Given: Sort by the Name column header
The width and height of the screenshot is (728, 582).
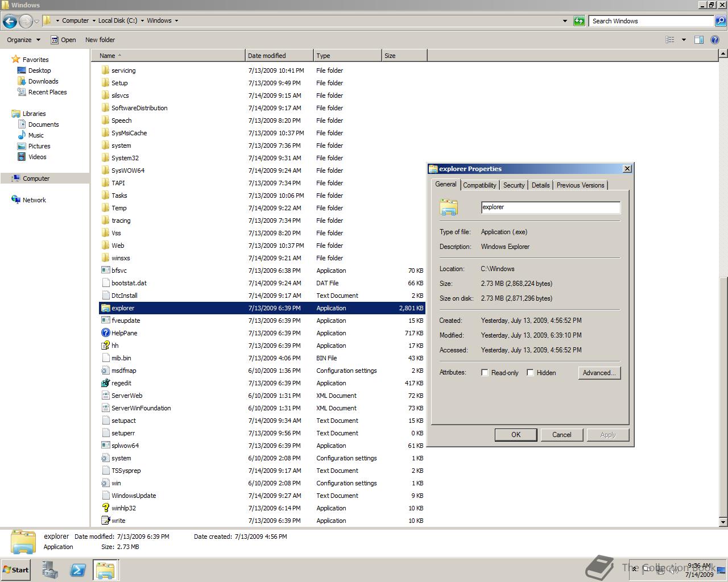Looking at the screenshot, I should (168, 56).
